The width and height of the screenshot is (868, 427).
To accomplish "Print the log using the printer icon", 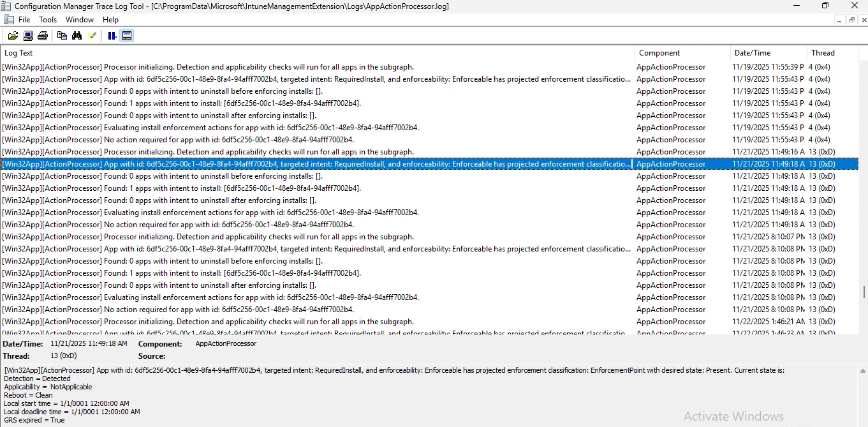I will tap(43, 36).
